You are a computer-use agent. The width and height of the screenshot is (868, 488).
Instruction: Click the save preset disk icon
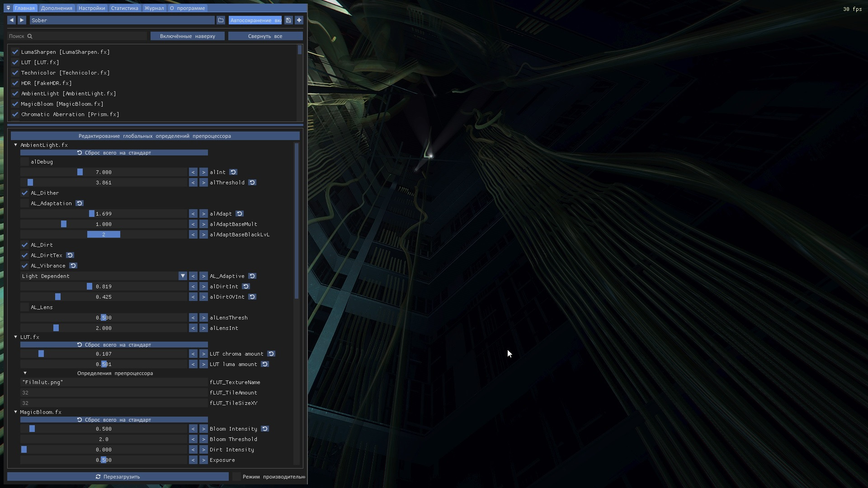click(x=288, y=20)
